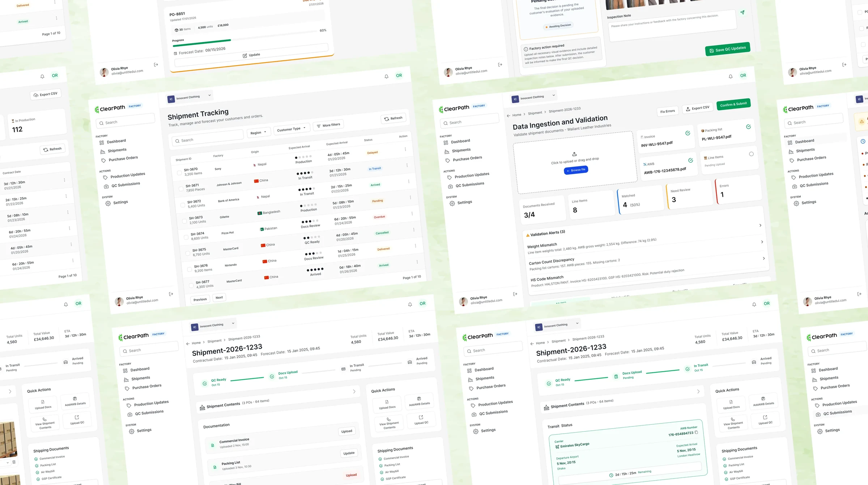Open the Region filter dropdown
Screen dimensions: 868x485
(x=258, y=132)
